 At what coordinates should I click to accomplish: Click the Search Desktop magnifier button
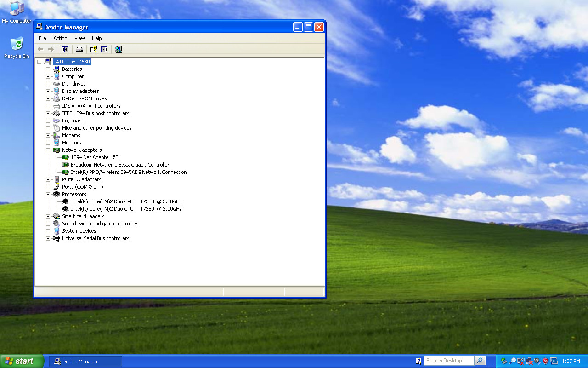(x=480, y=361)
